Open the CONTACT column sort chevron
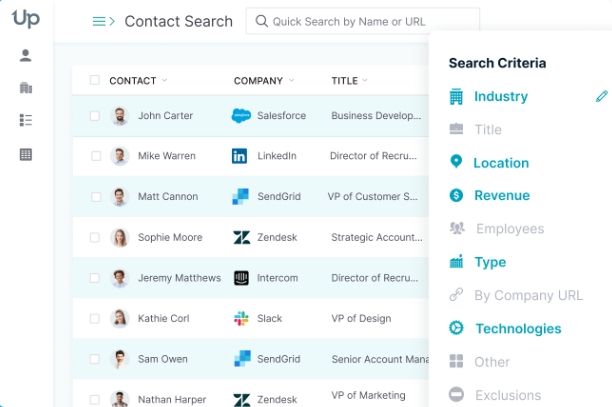Image resolution: width=612 pixels, height=407 pixels. coord(164,80)
